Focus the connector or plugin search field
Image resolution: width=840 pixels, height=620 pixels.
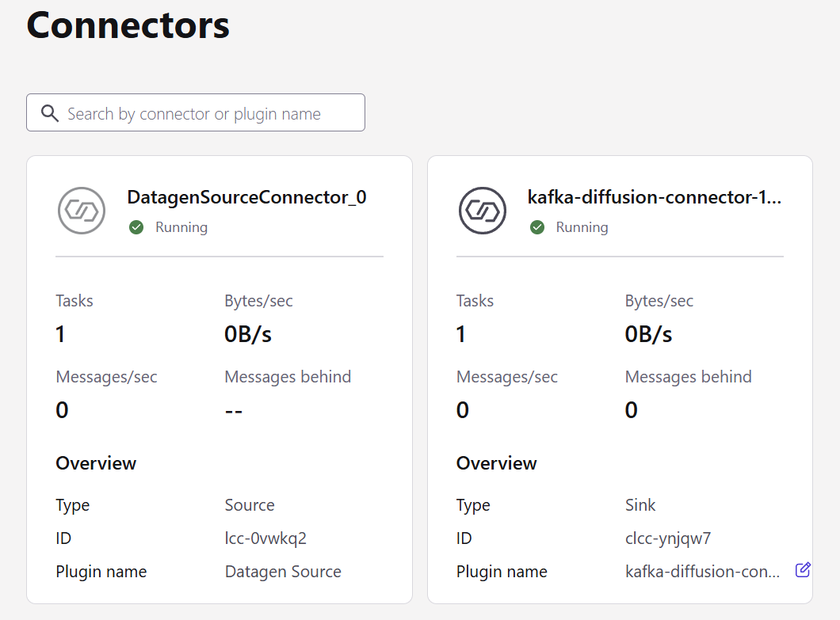pyautogui.click(x=206, y=113)
